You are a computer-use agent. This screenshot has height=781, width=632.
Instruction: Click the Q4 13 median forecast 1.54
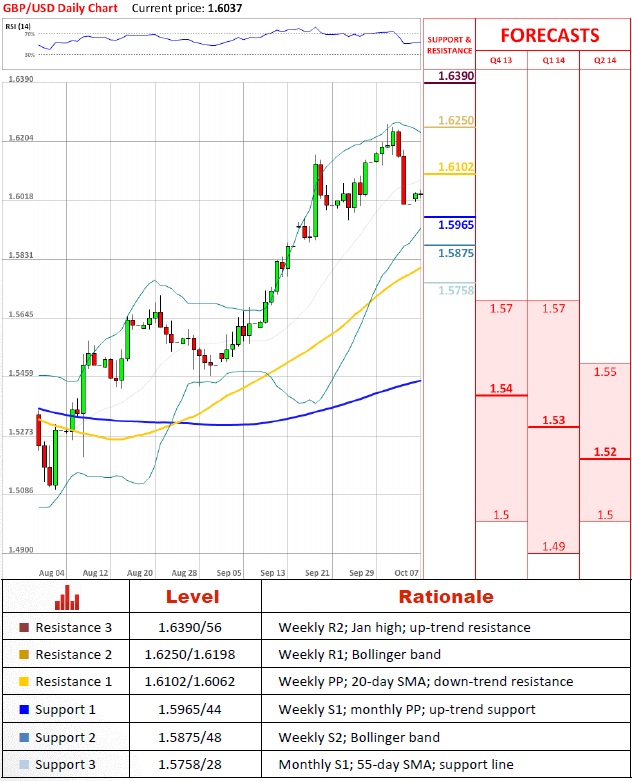pyautogui.click(x=501, y=389)
